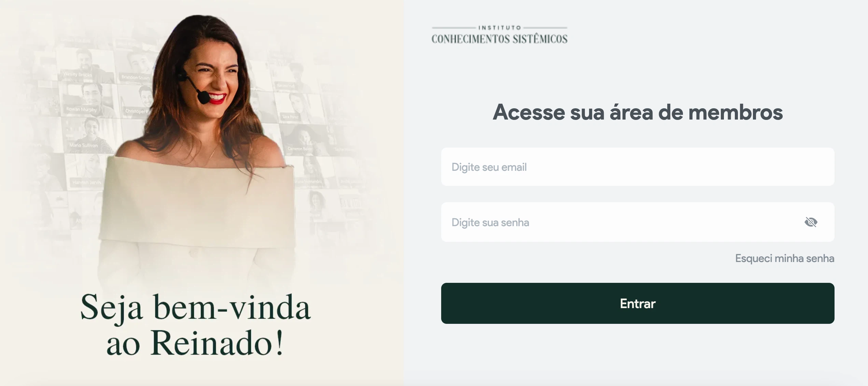Click the small 'INSTITUTO' word in logo
This screenshot has width=868, height=386.
[500, 27]
